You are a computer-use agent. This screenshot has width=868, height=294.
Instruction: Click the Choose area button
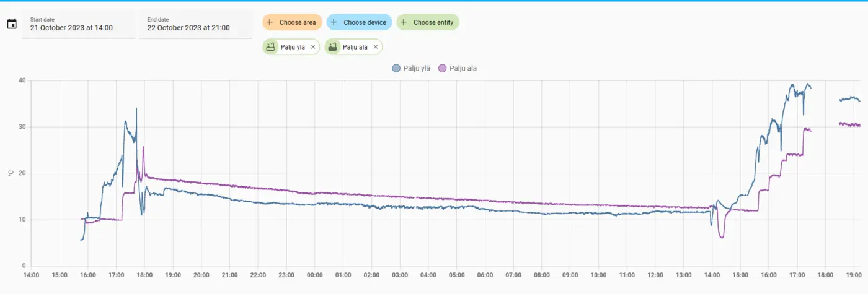pos(292,22)
